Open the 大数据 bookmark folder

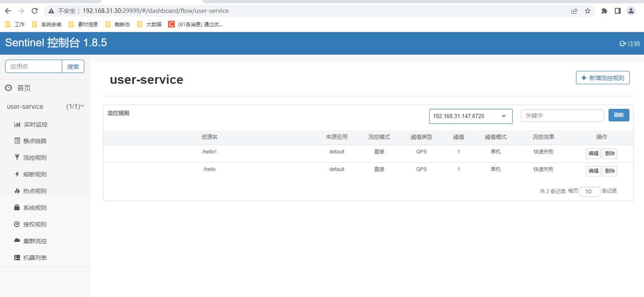point(149,24)
